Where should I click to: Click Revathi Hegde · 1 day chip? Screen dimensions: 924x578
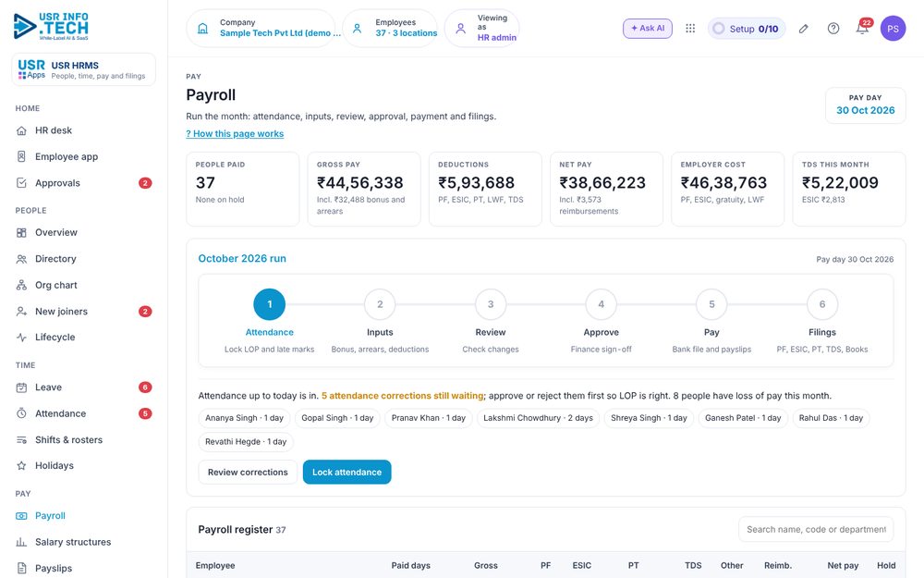(246, 441)
